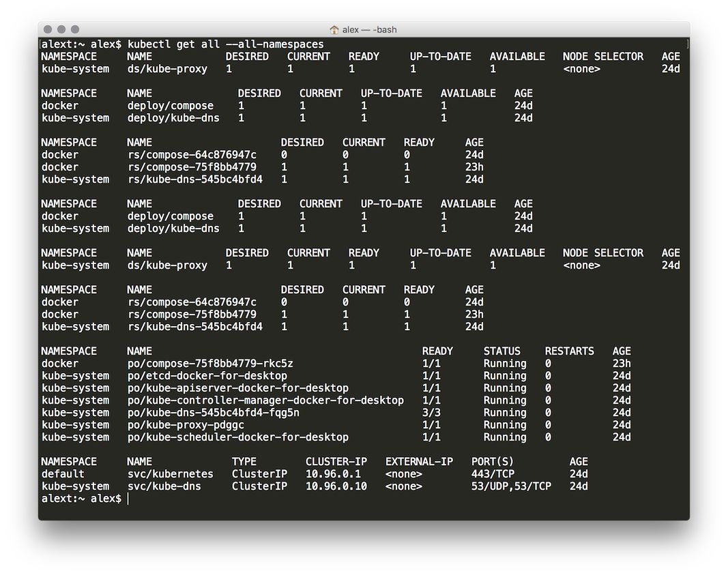
Task: Click the home folder icon in title bar
Action: (x=334, y=30)
